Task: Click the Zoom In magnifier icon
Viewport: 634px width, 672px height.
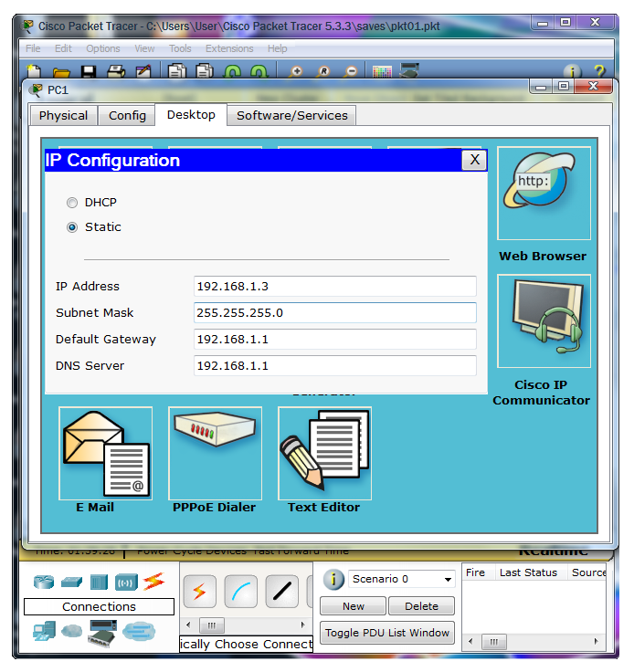Action: 296,71
